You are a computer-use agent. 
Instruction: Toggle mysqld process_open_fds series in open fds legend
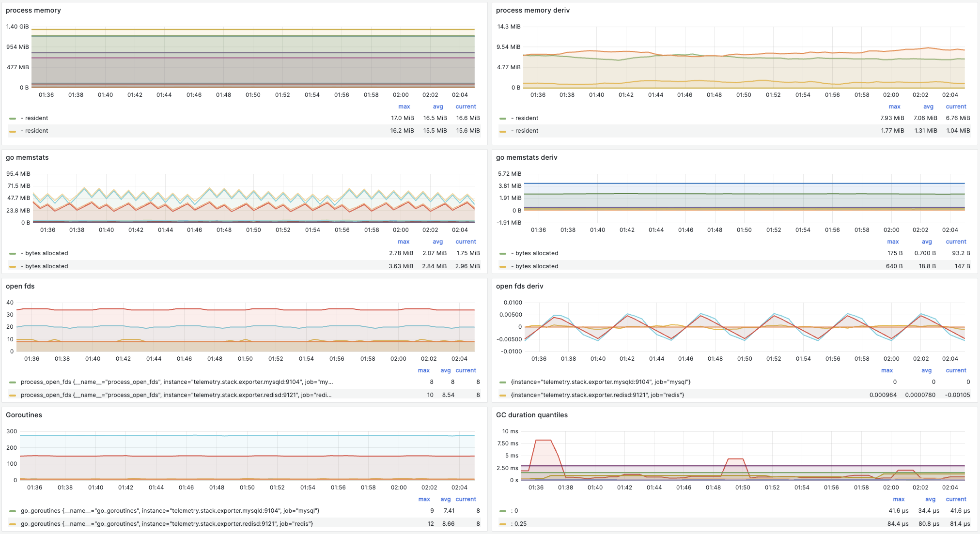(x=176, y=382)
